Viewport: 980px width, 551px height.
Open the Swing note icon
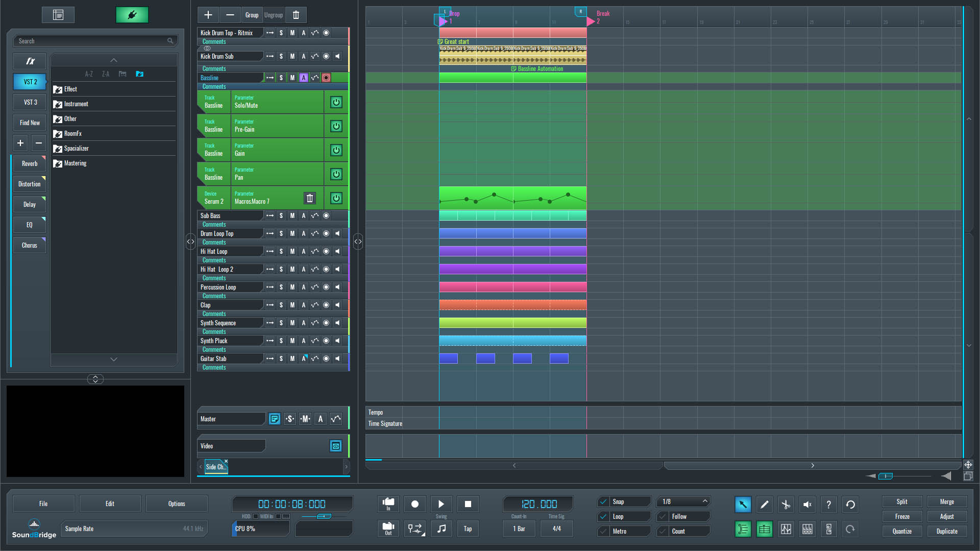pos(442,529)
